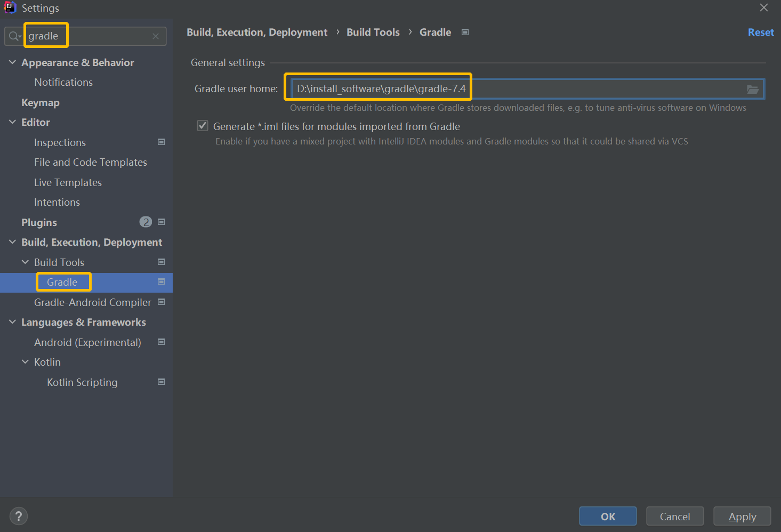Collapse the Build, Execution, Deployment chevron
The image size is (781, 532).
pos(12,242)
